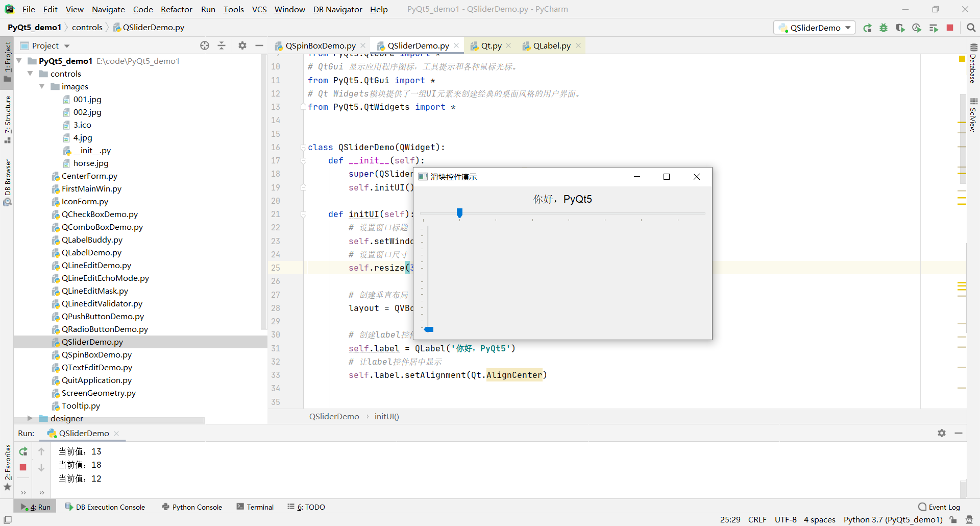Close the QSpinBoxDemo.py editor tab
This screenshot has width=980, height=526.
[x=363, y=45]
